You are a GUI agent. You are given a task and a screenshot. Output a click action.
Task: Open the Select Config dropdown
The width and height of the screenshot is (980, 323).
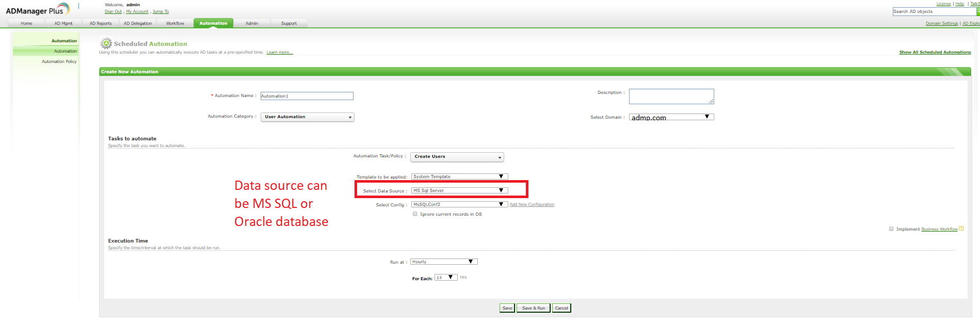(459, 204)
